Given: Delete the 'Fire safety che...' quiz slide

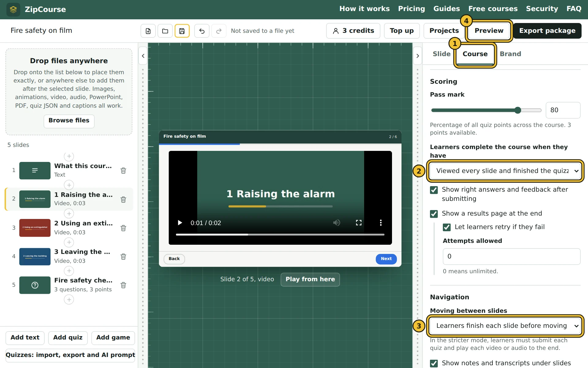Looking at the screenshot, I should pyautogui.click(x=123, y=285).
